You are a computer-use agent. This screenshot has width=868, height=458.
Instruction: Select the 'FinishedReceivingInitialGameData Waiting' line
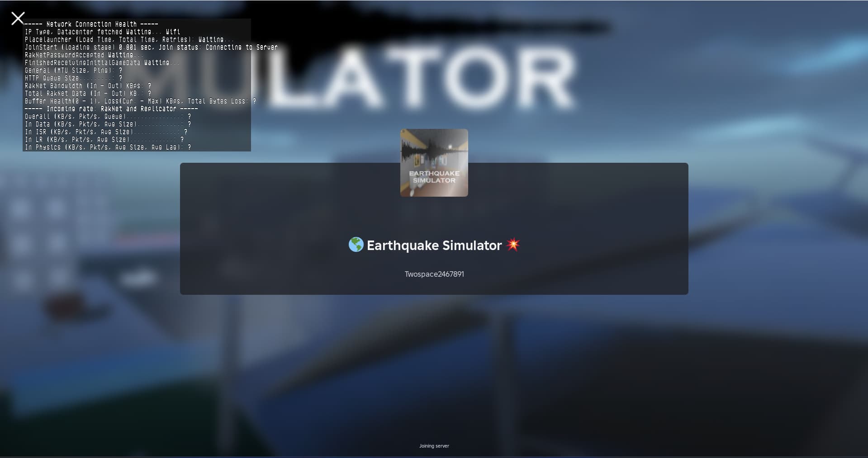click(103, 62)
